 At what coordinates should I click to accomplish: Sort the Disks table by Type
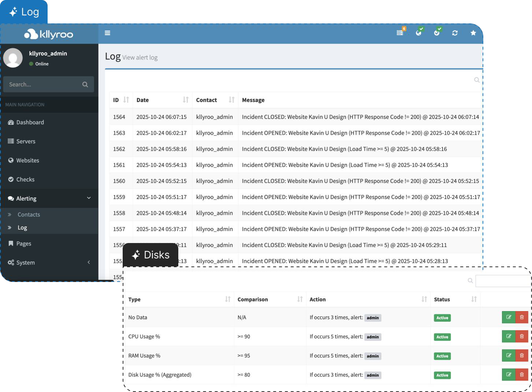point(228,299)
